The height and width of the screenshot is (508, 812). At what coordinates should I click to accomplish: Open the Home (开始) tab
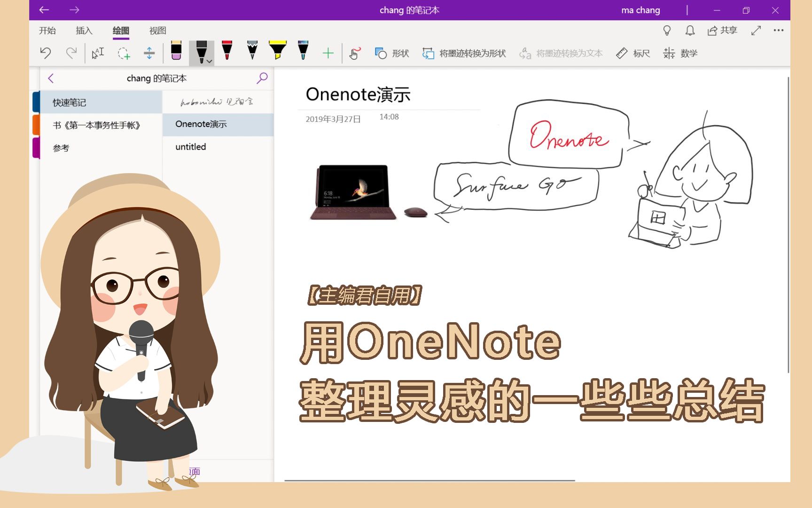pos(47,31)
